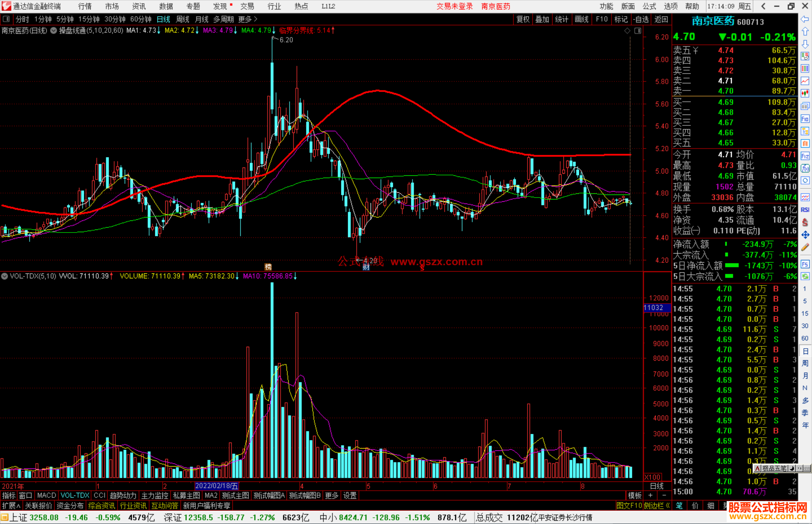Click the 2022/02/18/五 date marker on timeline
The image size is (812, 524).
pyautogui.click(x=217, y=486)
